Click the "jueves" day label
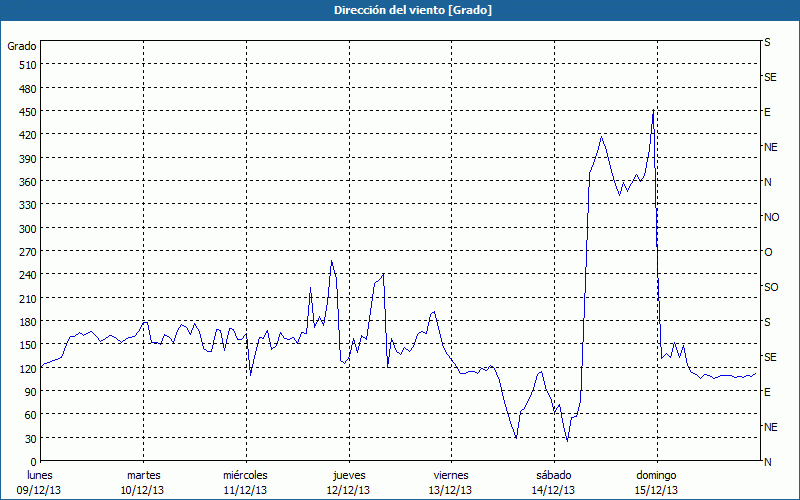The width and height of the screenshot is (800, 500). tap(349, 475)
